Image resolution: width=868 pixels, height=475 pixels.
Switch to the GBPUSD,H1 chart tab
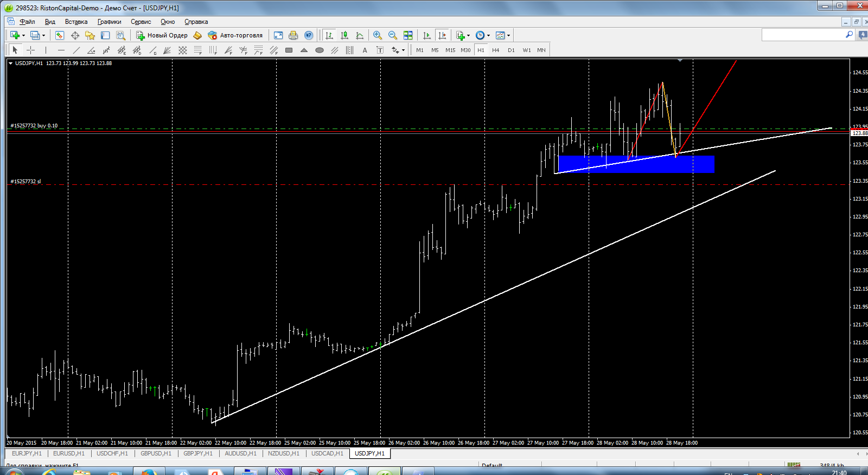(x=156, y=453)
